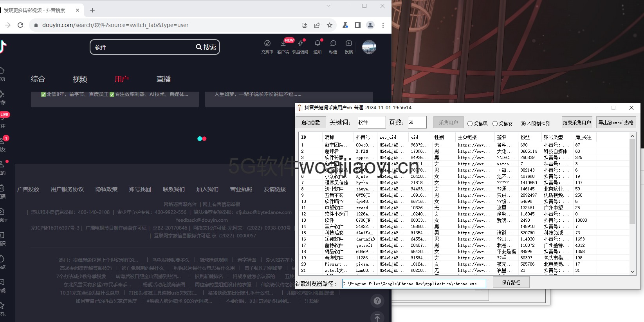Switch to 综合 search tab
Screen dimensions: 644x322
click(x=38, y=79)
